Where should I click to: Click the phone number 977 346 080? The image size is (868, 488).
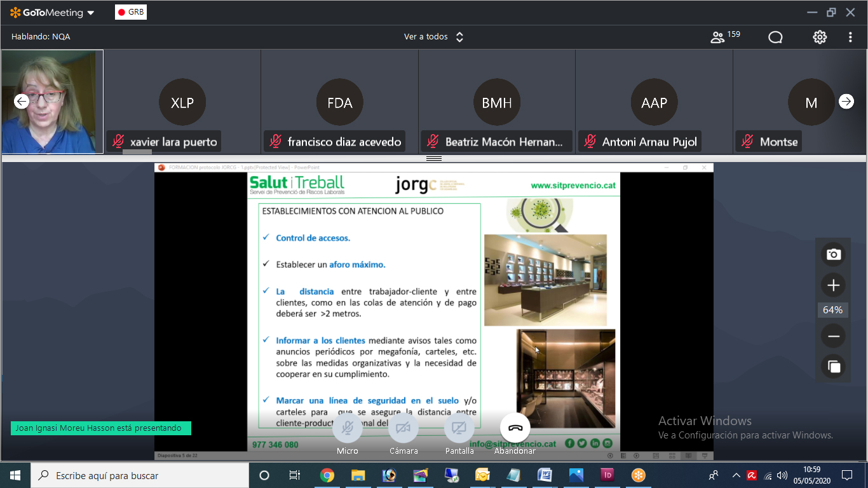coord(275,445)
